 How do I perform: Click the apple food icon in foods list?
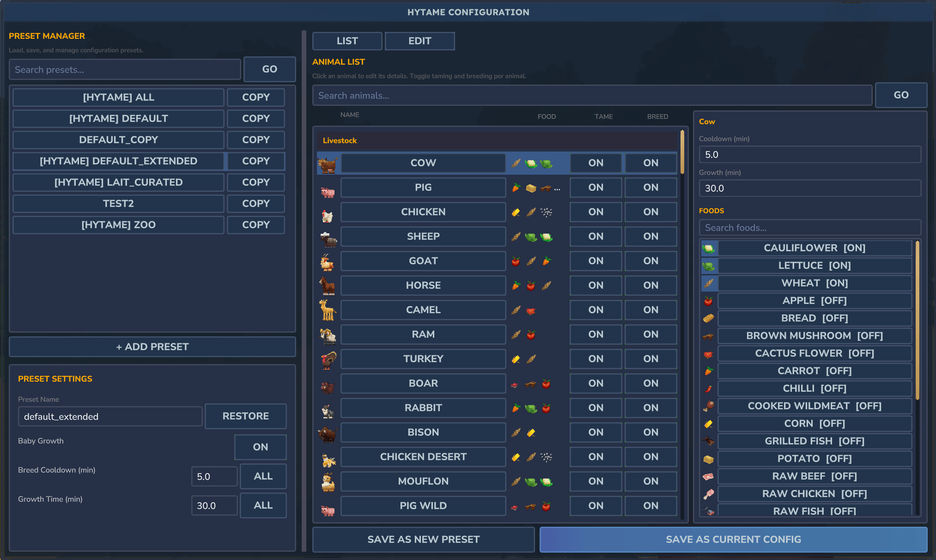[x=708, y=301]
